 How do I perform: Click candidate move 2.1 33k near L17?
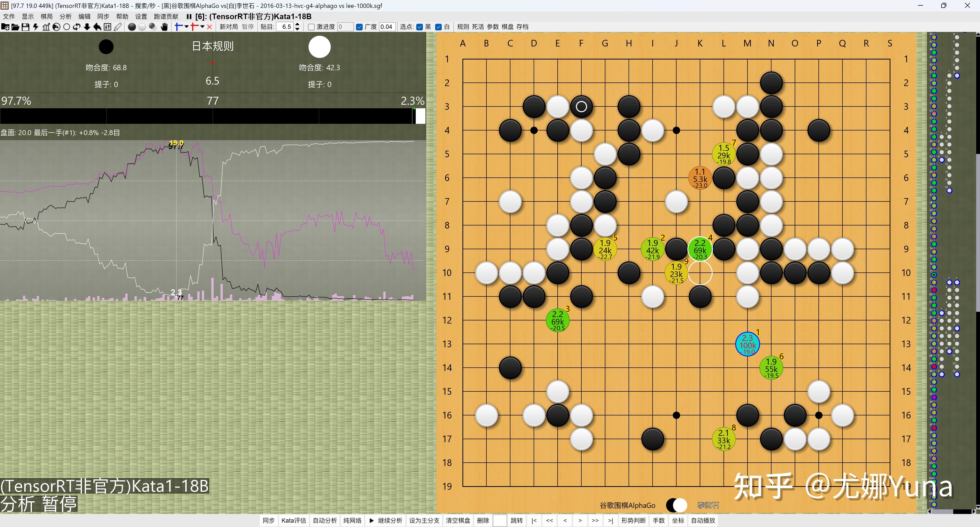tap(724, 439)
